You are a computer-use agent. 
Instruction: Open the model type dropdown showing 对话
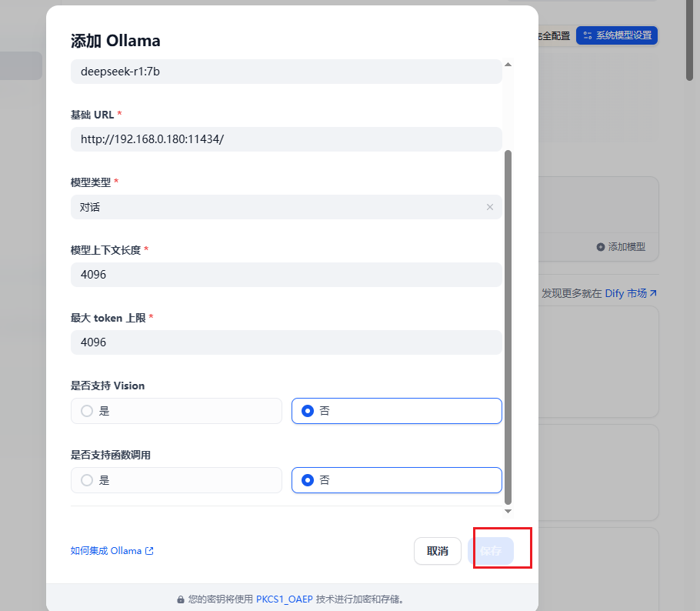coord(286,207)
